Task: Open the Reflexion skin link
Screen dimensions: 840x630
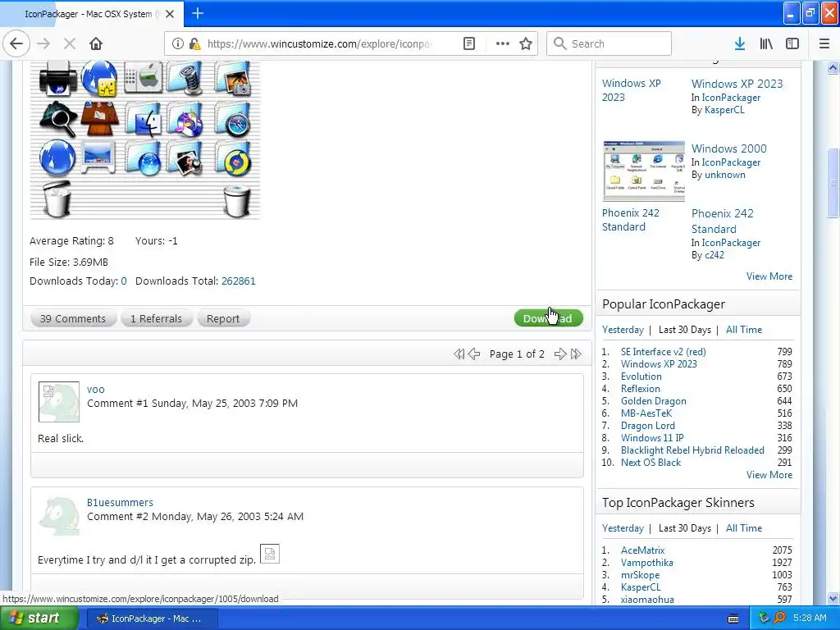Action: click(640, 388)
